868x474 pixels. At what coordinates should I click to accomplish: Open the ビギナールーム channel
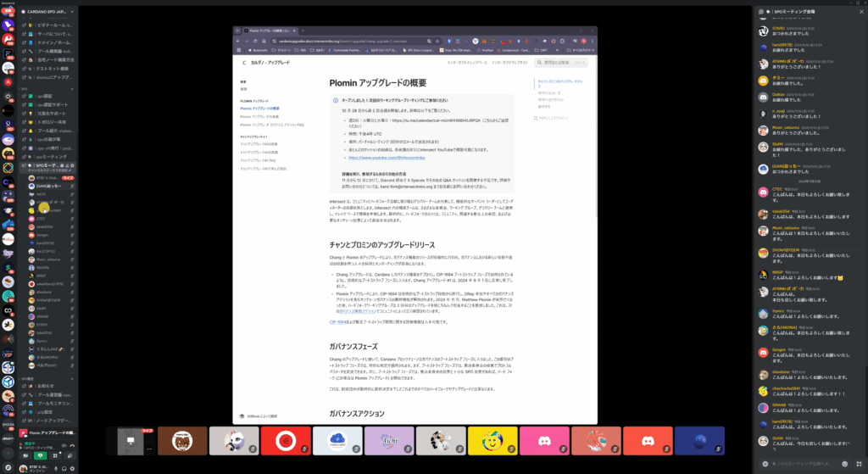[x=47, y=25]
